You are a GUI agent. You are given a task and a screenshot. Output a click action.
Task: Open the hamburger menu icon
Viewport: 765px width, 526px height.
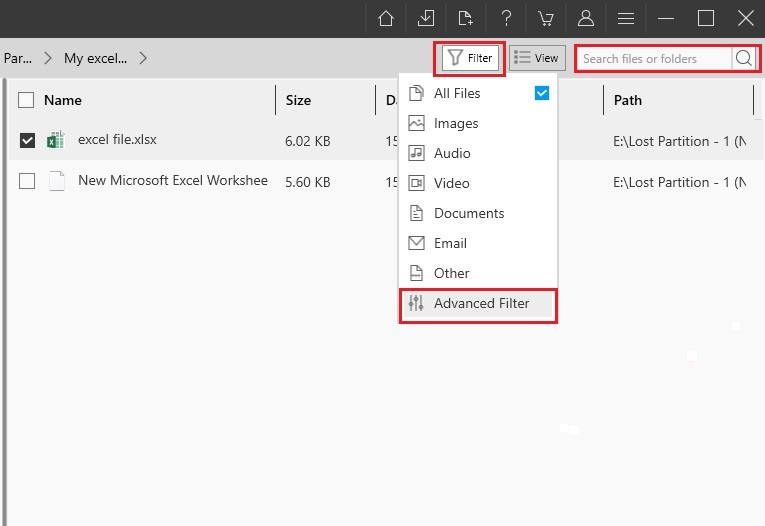[626, 19]
